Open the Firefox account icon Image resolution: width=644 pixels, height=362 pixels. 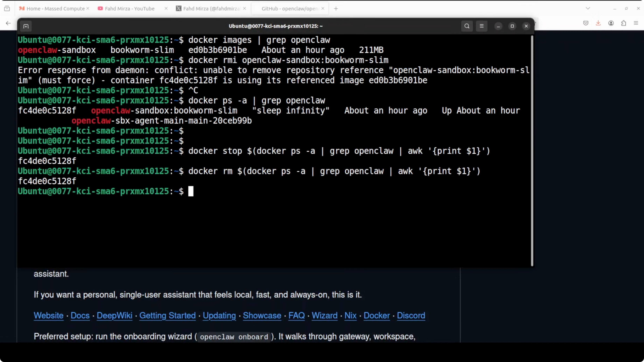[x=611, y=23]
